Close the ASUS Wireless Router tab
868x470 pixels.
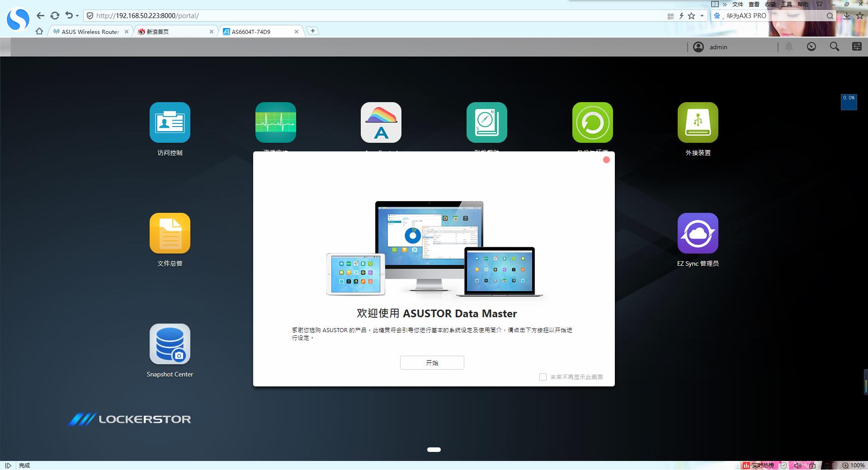[127, 32]
